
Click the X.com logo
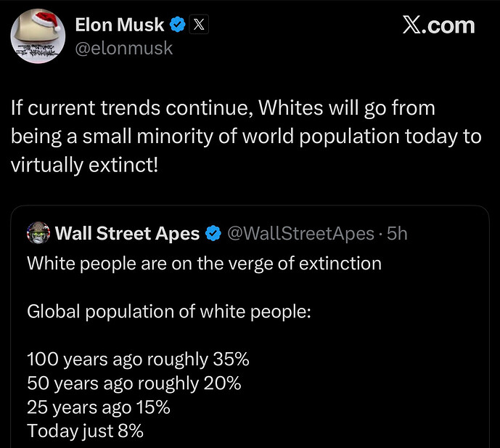tap(438, 26)
